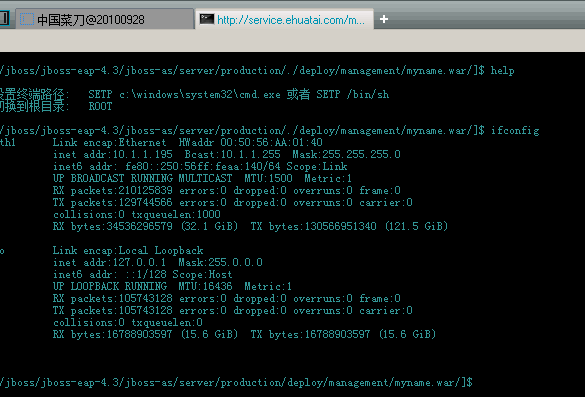
Task: Click 'RX bytes:16788903597' text
Action: coord(113,334)
